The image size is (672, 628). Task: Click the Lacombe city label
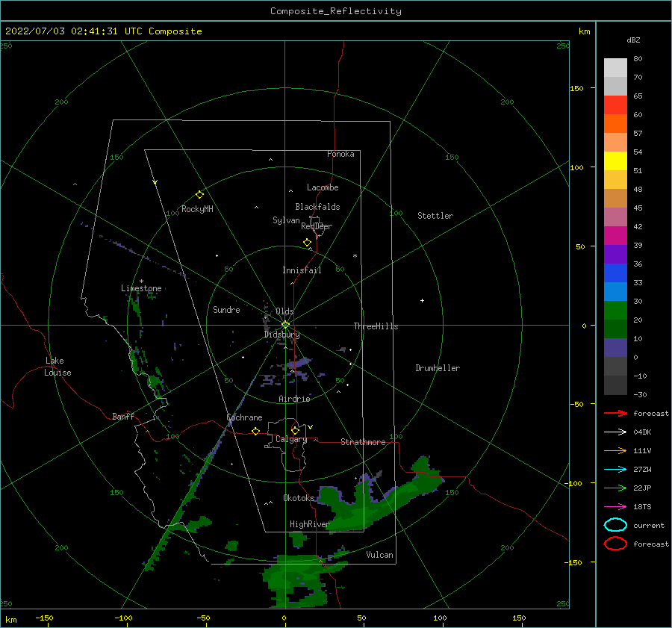(x=323, y=187)
